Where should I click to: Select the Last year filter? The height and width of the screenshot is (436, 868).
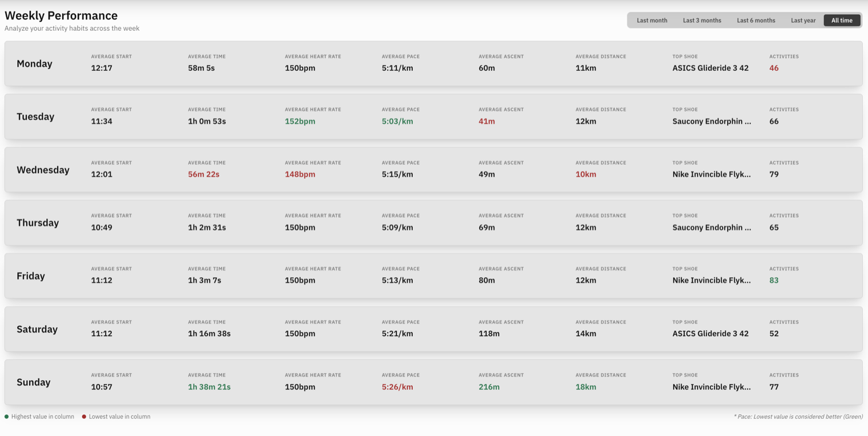[x=803, y=21]
